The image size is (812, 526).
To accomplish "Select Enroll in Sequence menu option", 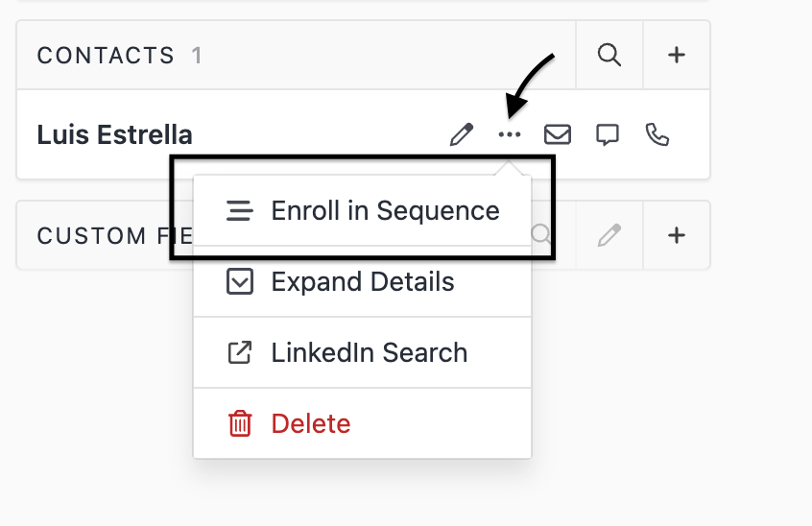I will point(384,211).
